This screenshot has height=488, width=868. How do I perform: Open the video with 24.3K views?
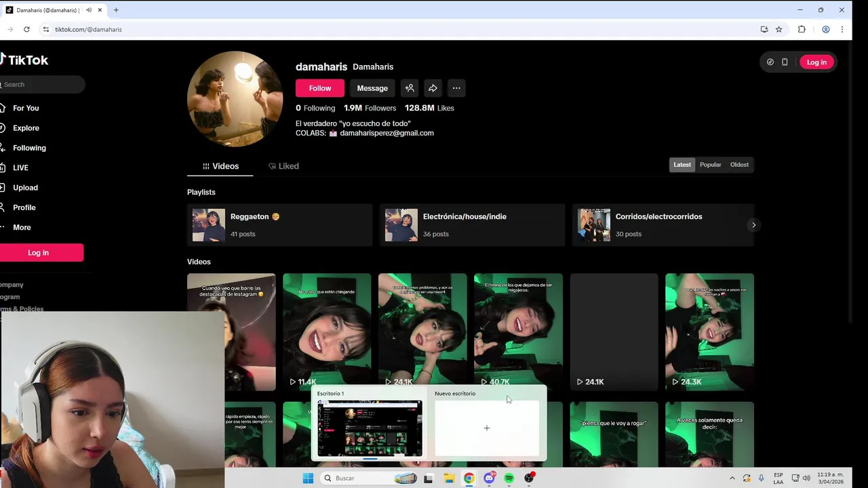(x=709, y=332)
